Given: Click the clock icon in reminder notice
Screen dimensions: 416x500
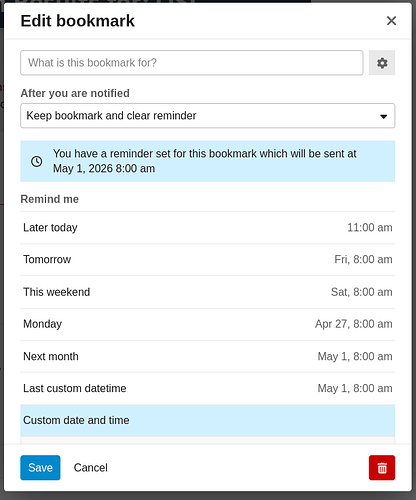Looking at the screenshot, I should click(37, 161).
